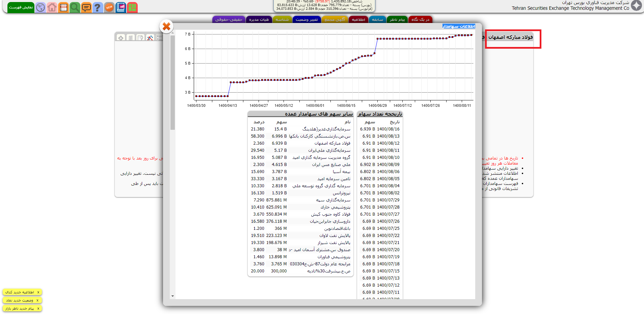
Task: Open the اطلاعیه جدید کدال notification
Action: click(x=20, y=292)
